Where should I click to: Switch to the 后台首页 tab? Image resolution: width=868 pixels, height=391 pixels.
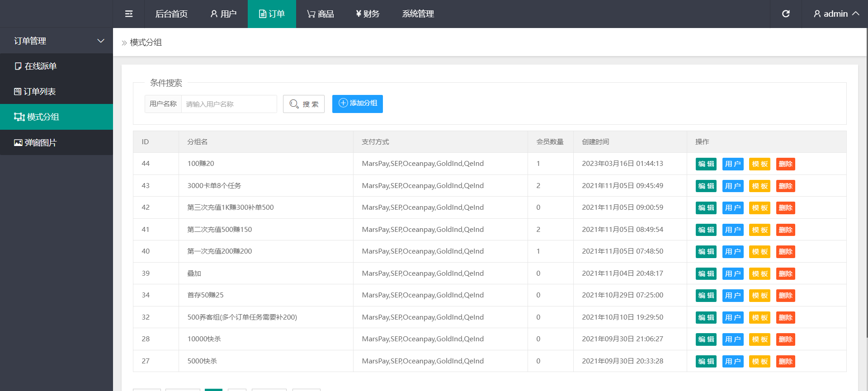171,14
